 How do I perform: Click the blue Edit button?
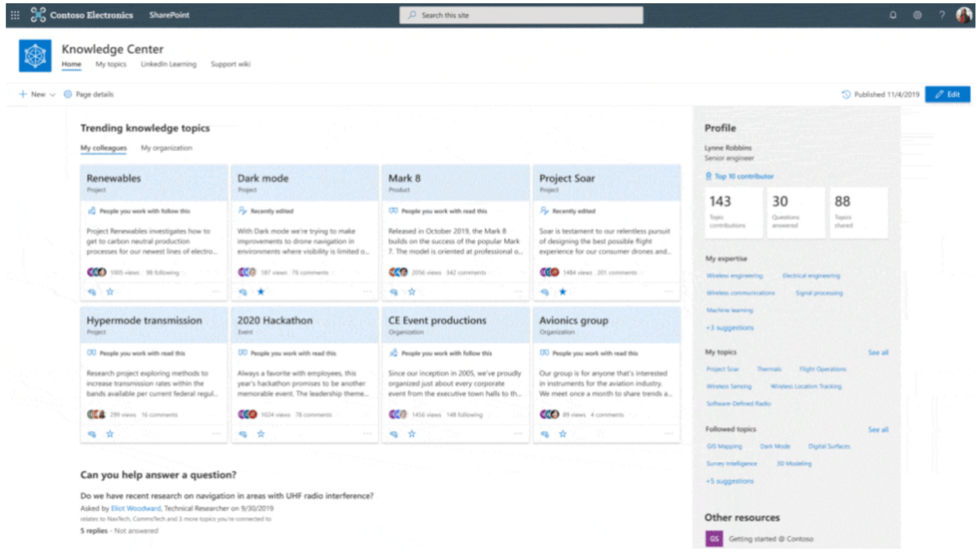click(947, 95)
